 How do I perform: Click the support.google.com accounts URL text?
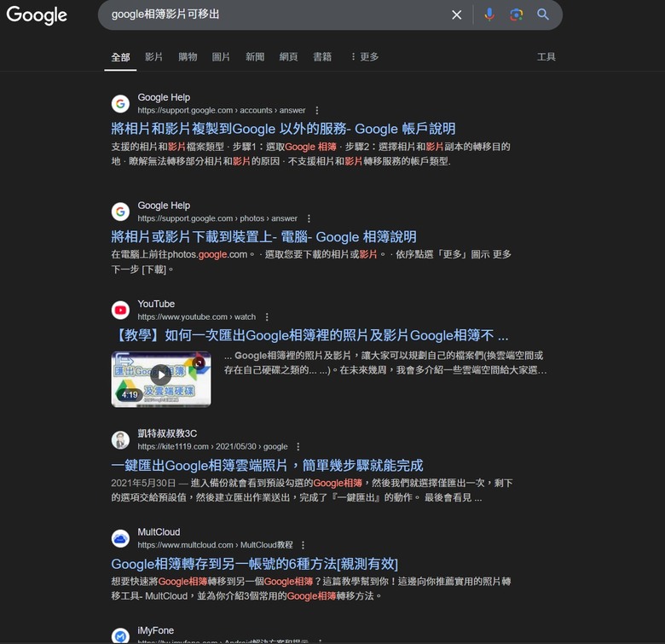point(222,110)
